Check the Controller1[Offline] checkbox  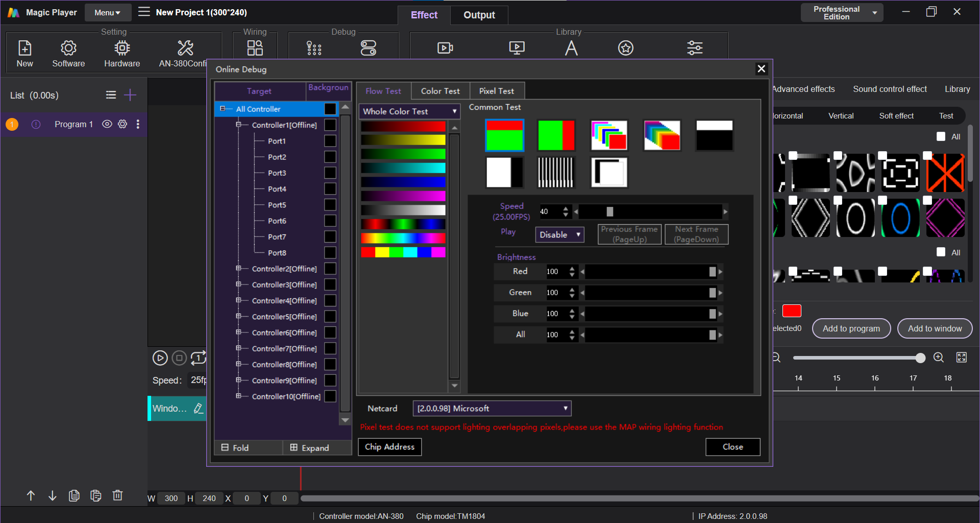(330, 125)
